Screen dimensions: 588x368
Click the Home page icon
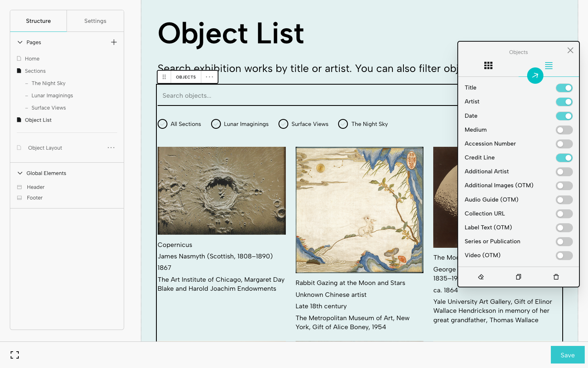pos(19,58)
